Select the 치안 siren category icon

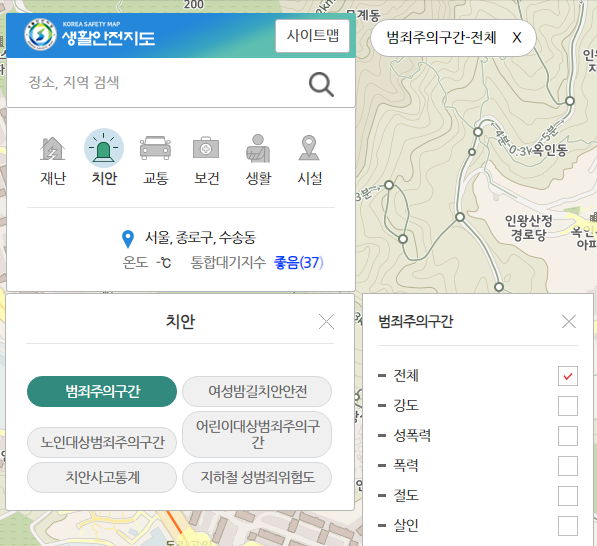click(104, 148)
